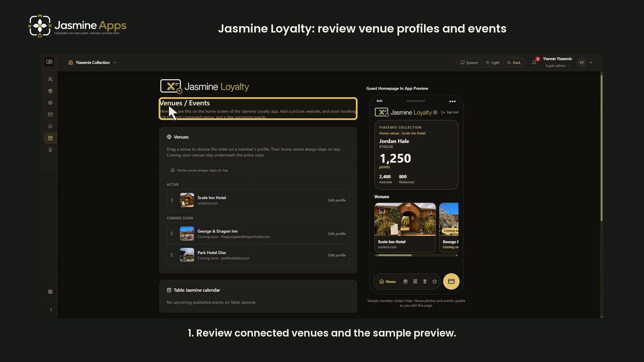Screen dimensions: 644x362
Task: Open the apps grid icon at sidebar bottom
Action: (50, 292)
